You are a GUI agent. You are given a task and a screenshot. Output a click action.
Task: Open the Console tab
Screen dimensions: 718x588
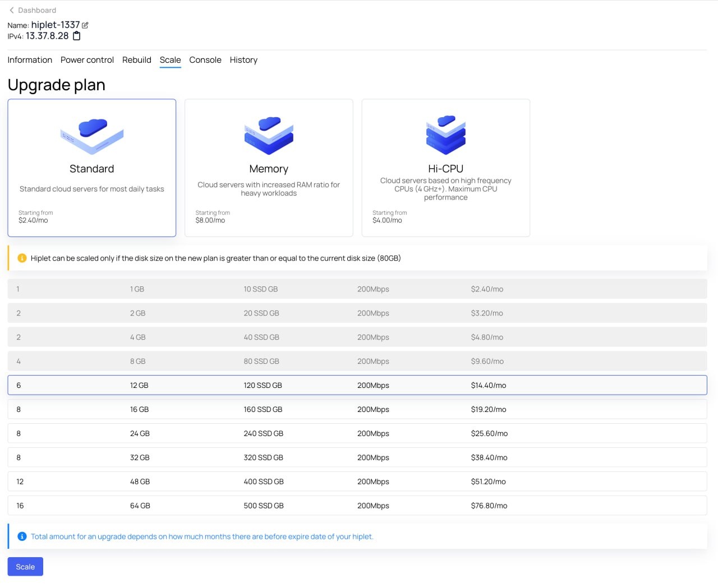205,60
